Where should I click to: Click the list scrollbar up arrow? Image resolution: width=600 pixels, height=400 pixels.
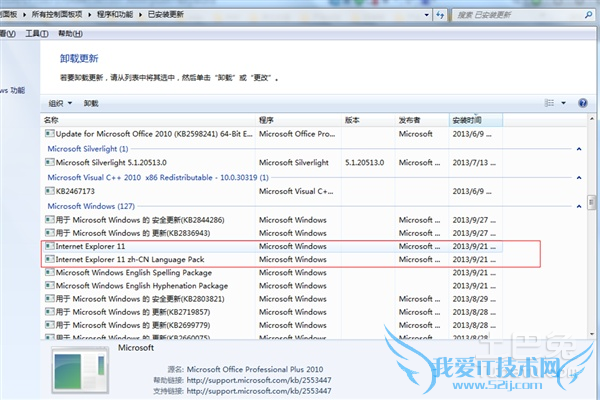(592, 119)
